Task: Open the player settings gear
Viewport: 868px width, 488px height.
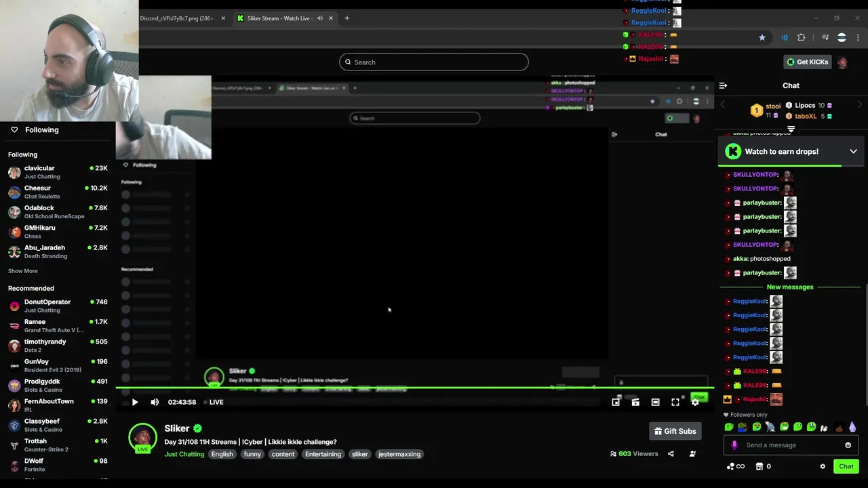Action: click(x=695, y=402)
